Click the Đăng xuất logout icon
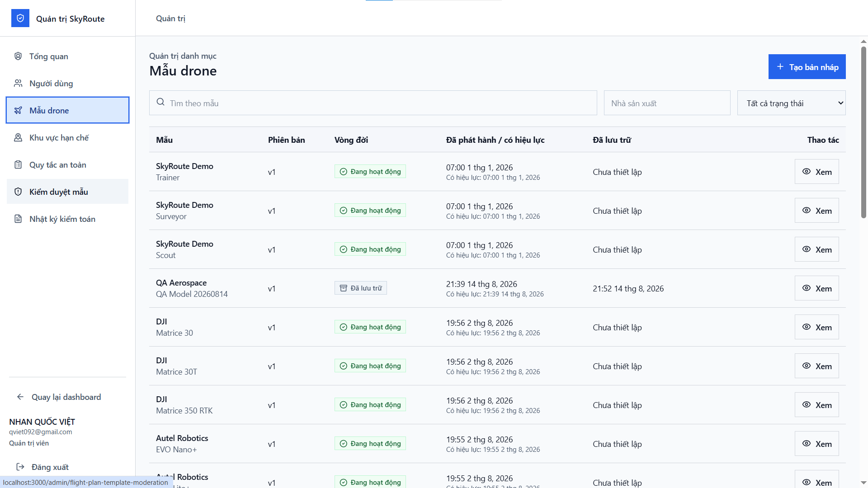Screen dimensions: 868x488 pyautogui.click(x=20, y=467)
